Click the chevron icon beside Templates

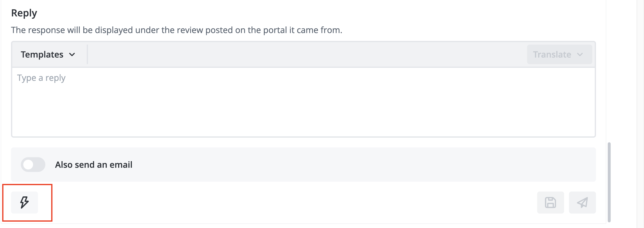click(72, 54)
